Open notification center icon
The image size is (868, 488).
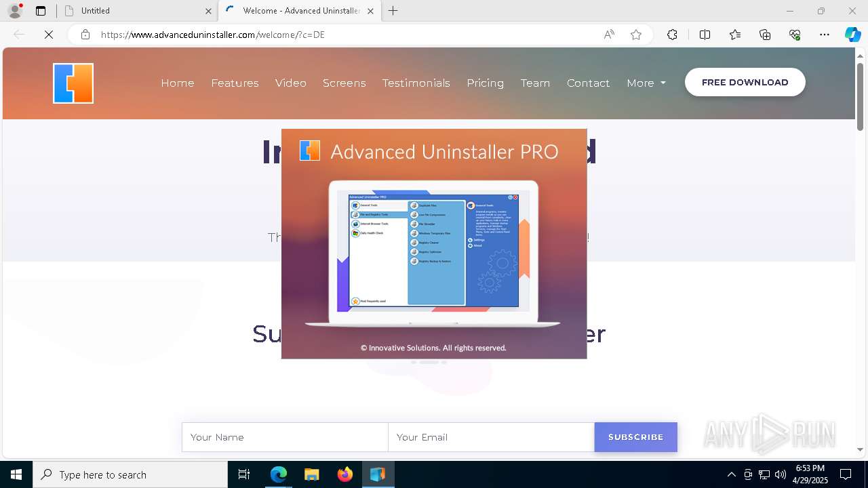[x=846, y=474]
